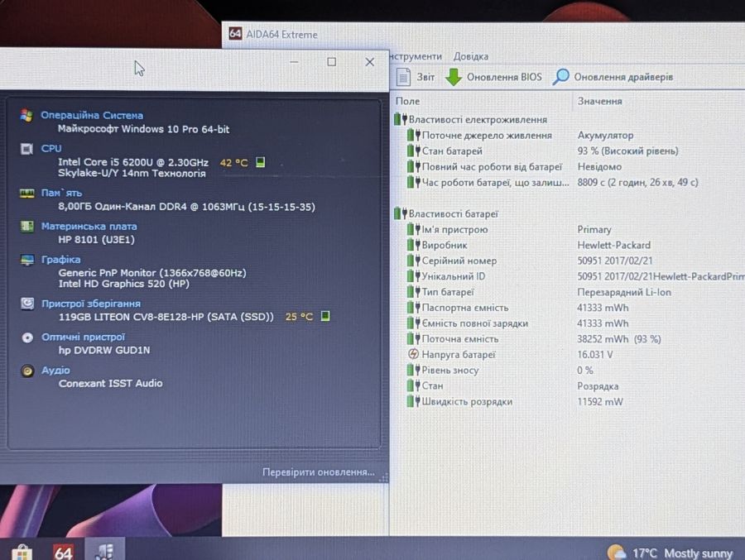The height and width of the screenshot is (560, 745).
Task: Click the green Оновлення BIOS arrow icon
Action: [454, 77]
